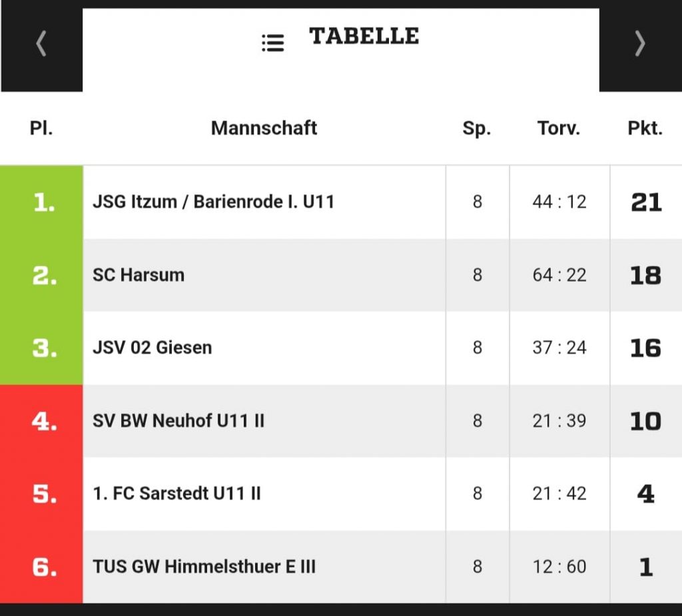Open SV BW Neuhof U11 II team
The height and width of the screenshot is (616, 682).
[178, 421]
